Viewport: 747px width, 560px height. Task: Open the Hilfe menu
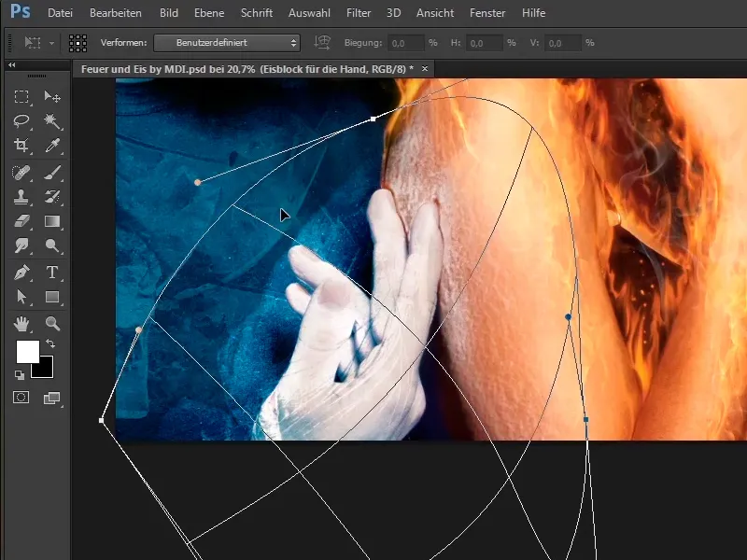533,13
